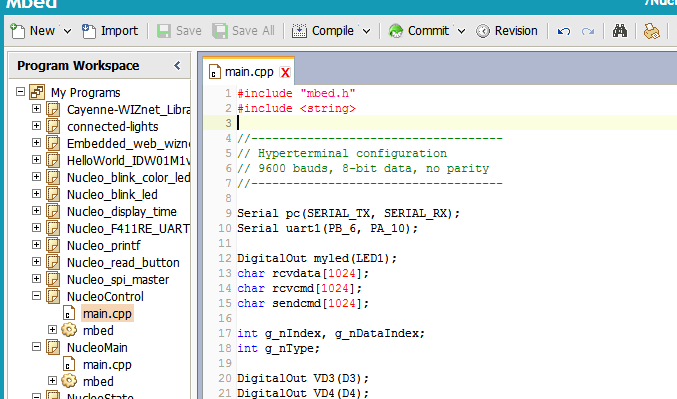Collapse the NucleoMain program
This screenshot has width=677, height=399.
click(37, 347)
